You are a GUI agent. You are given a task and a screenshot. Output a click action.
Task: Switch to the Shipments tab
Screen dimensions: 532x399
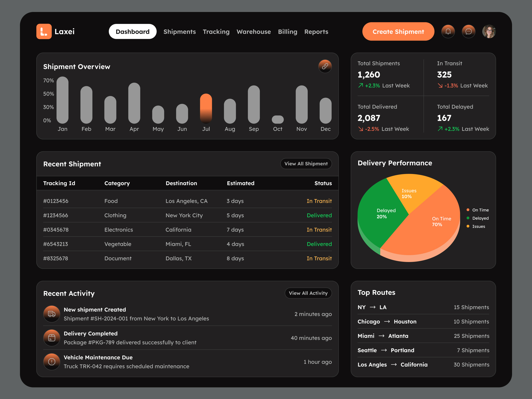[x=180, y=31]
